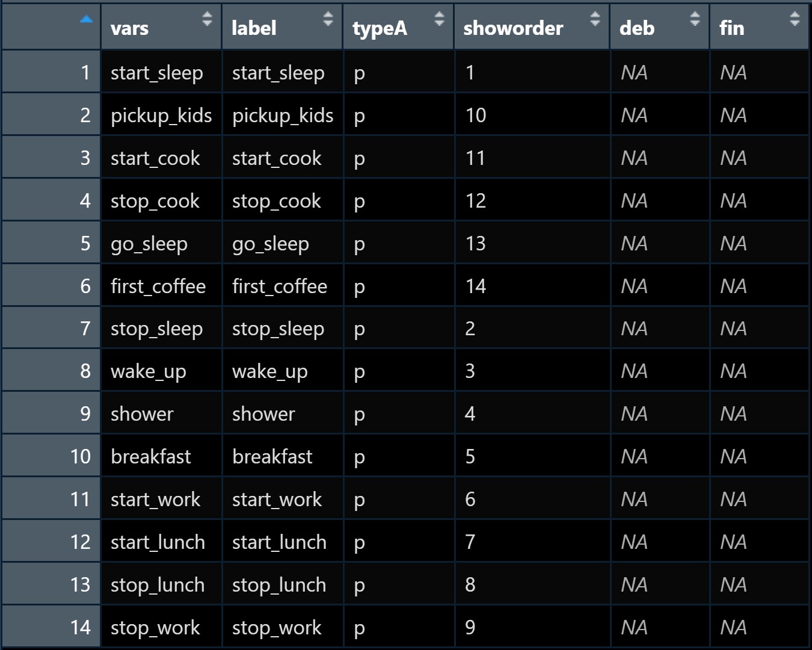Click row number 12
This screenshot has height=650, width=812.
tap(80, 542)
